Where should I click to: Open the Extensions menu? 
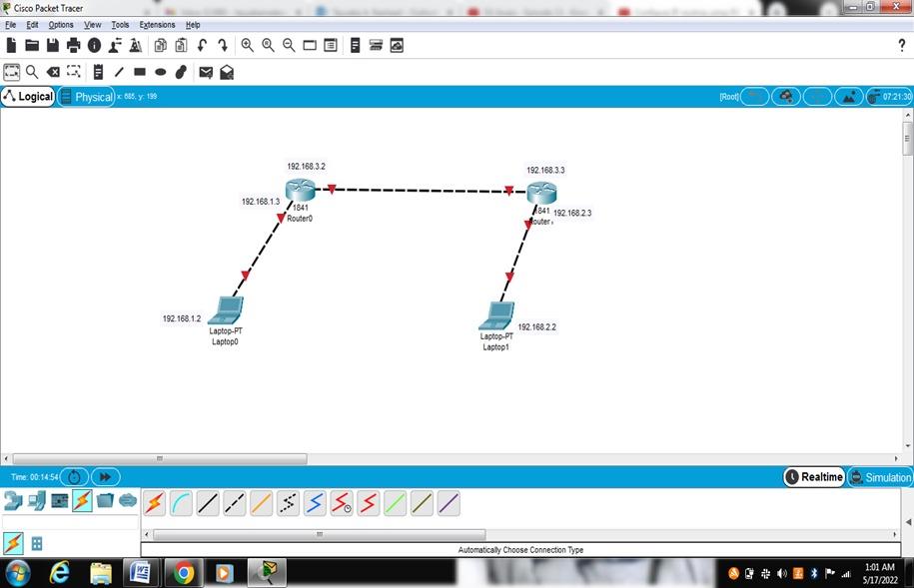pos(157,25)
